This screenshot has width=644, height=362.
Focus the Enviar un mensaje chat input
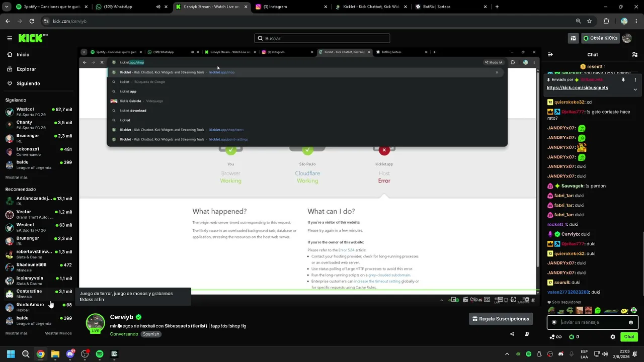(x=592, y=322)
